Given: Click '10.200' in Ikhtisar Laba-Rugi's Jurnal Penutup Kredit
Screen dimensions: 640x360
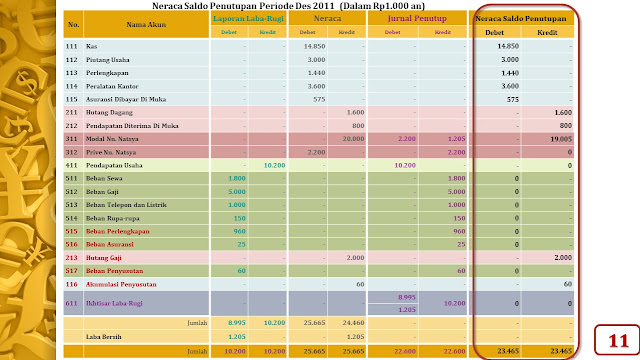Looking at the screenshot, I should [x=454, y=304].
